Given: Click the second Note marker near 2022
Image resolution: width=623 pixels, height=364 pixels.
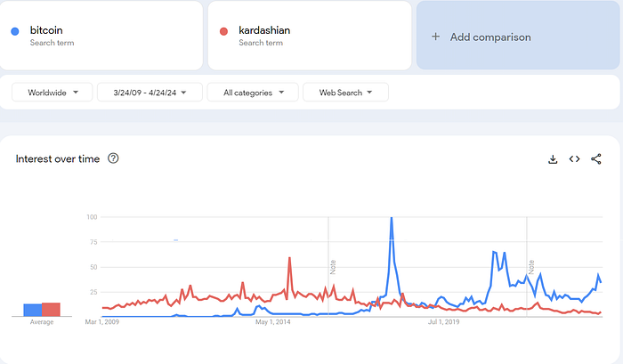Looking at the screenshot, I should [530, 265].
